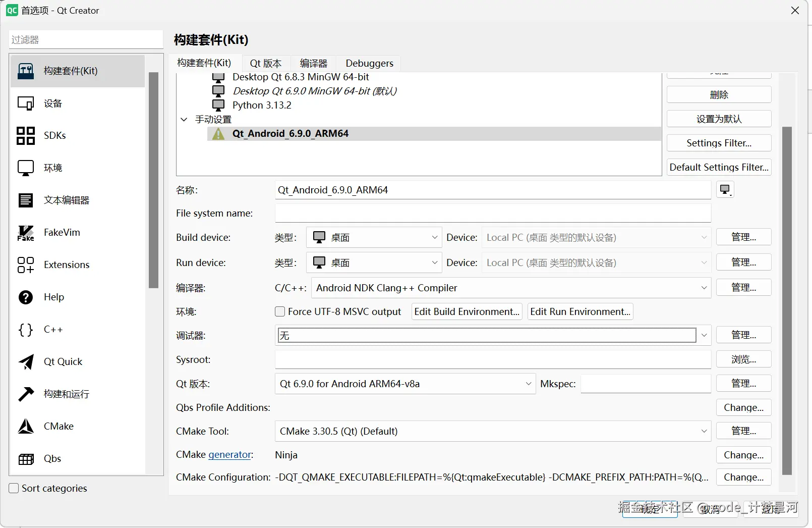This screenshot has width=812, height=528.
Task: Click the category list vertical scrollbar
Action: 154,180
